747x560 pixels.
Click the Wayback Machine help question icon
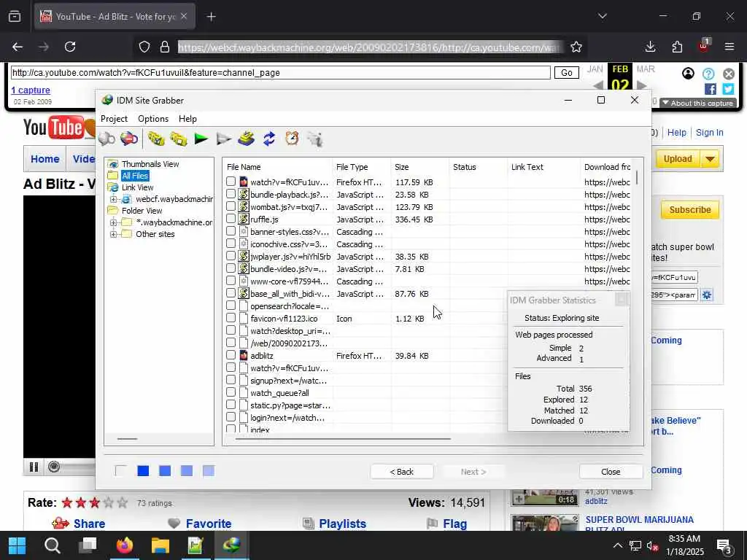click(x=708, y=74)
